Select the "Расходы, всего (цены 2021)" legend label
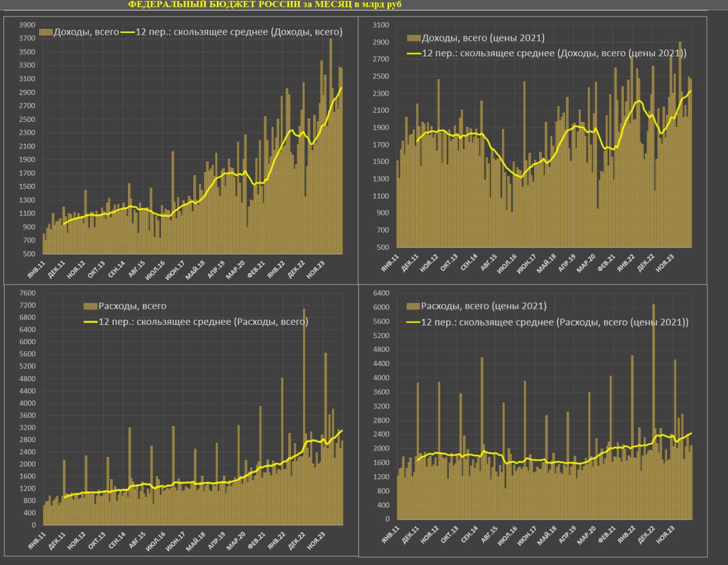Viewport: 728px width, 565px height. click(483, 306)
